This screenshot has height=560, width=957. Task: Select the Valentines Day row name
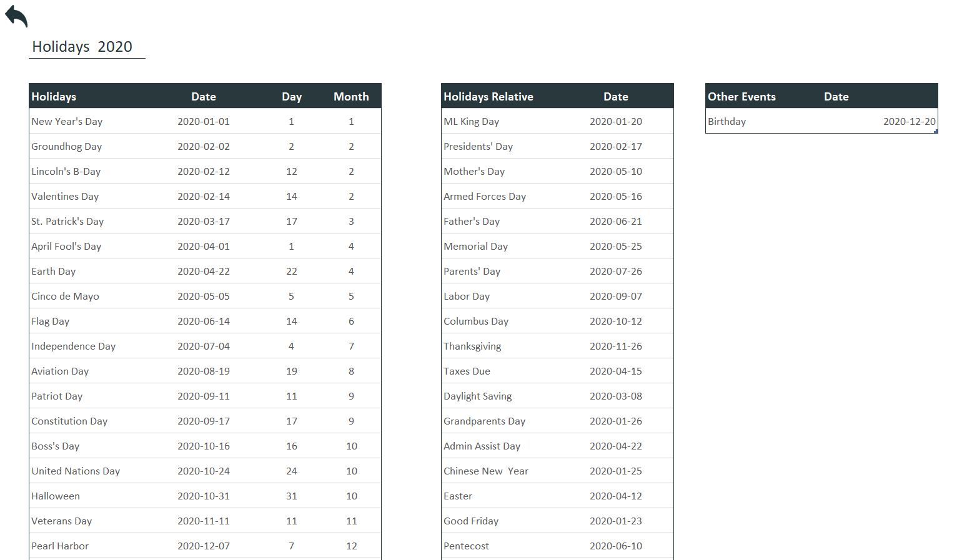click(65, 197)
